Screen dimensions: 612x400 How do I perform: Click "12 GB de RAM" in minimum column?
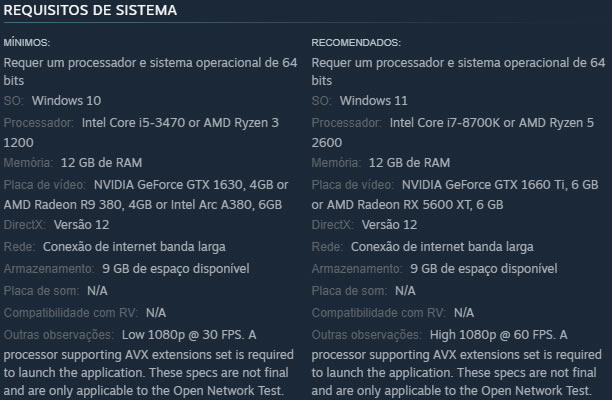(x=101, y=162)
